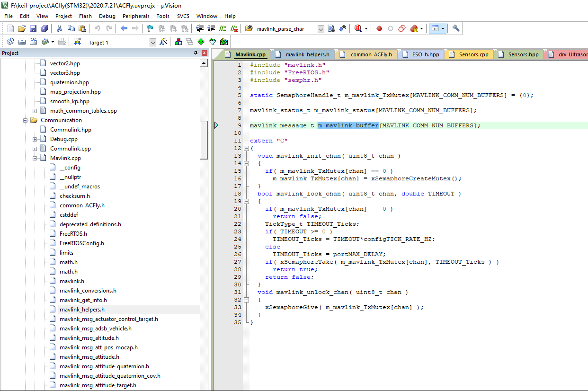Cut the selection with the scissors icon
The image size is (588, 391).
click(x=60, y=28)
